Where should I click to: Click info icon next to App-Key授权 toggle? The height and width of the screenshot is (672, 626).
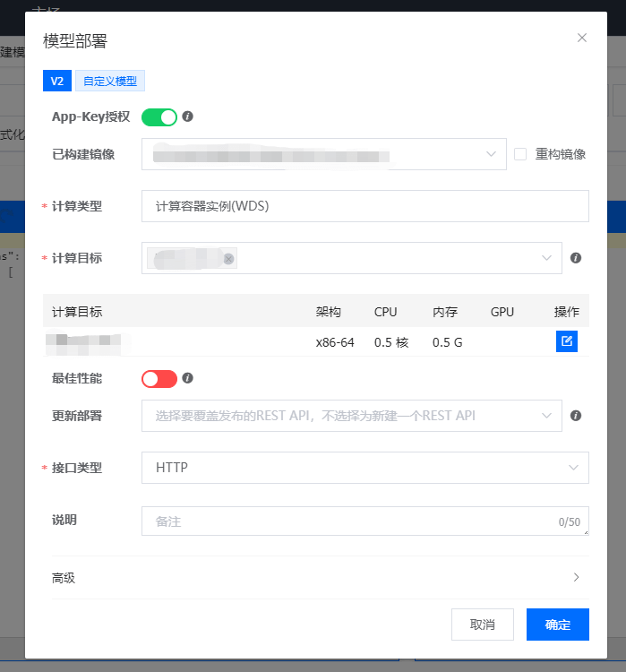coord(188,116)
